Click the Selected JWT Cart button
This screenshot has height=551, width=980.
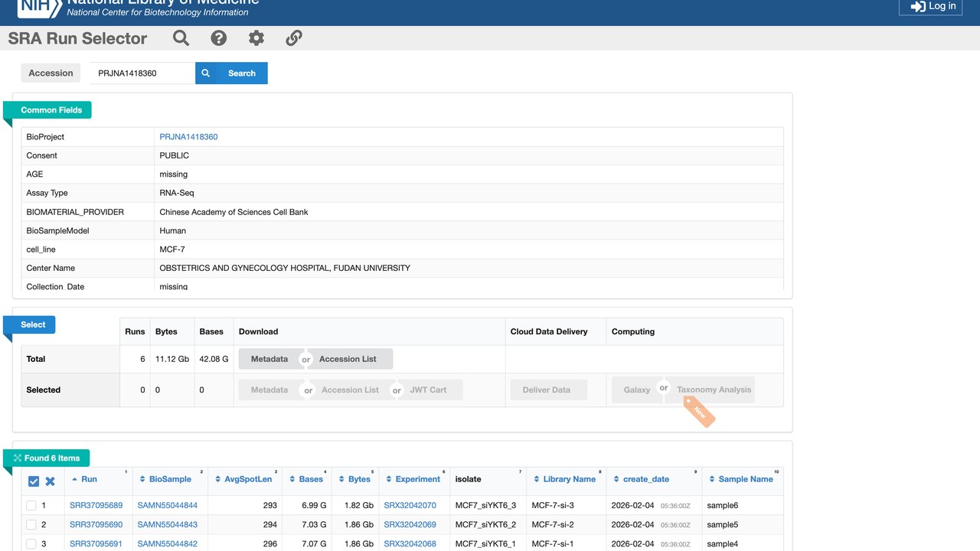428,390
